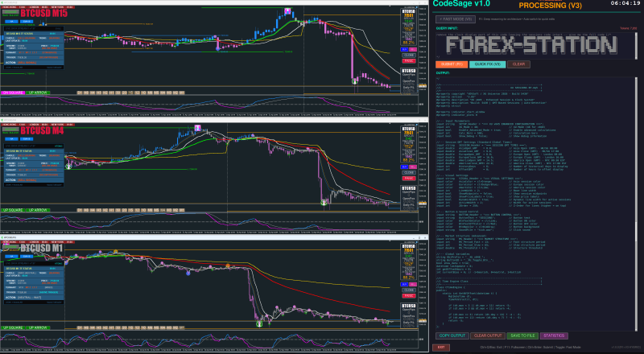Screen dimensions: 644x354
Task: Click the output code area scrollbar
Action: pyautogui.click(x=636, y=204)
